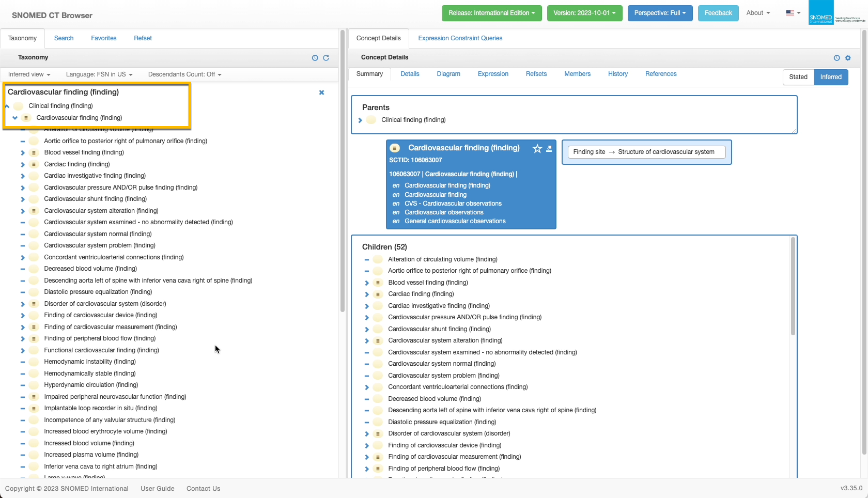Click concept icon of Impaired peripheral neurovascular function
This screenshot has width=868, height=498.
(34, 397)
